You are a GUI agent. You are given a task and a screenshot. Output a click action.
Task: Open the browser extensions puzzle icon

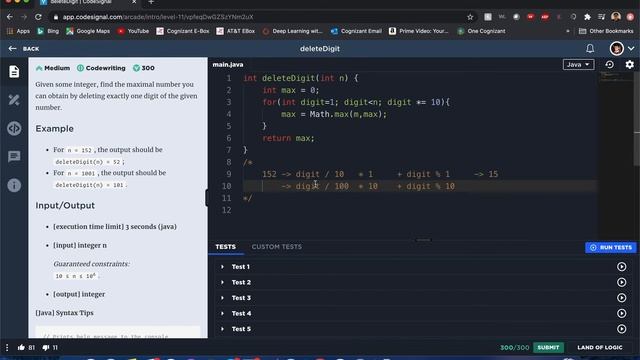(x=587, y=17)
